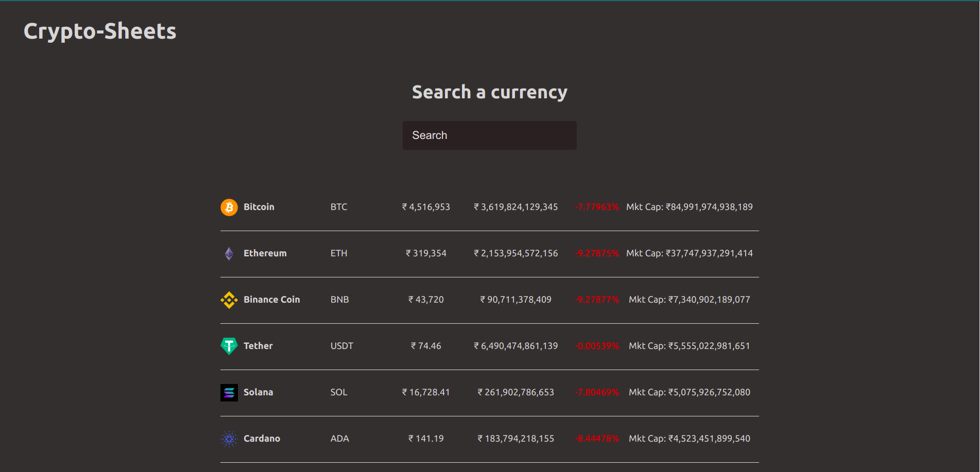Click Tether price ₹ 74.46

426,346
